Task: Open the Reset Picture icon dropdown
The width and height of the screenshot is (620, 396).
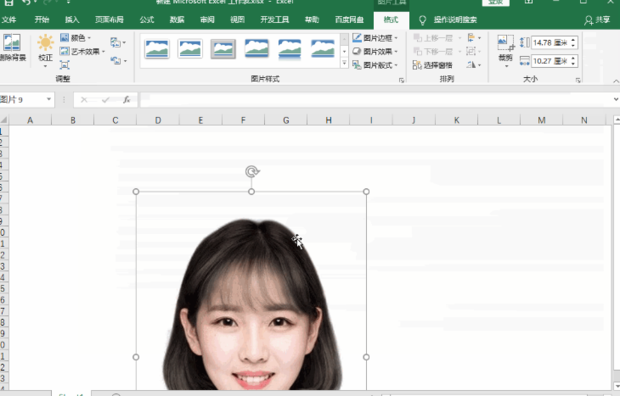Action: point(118,61)
